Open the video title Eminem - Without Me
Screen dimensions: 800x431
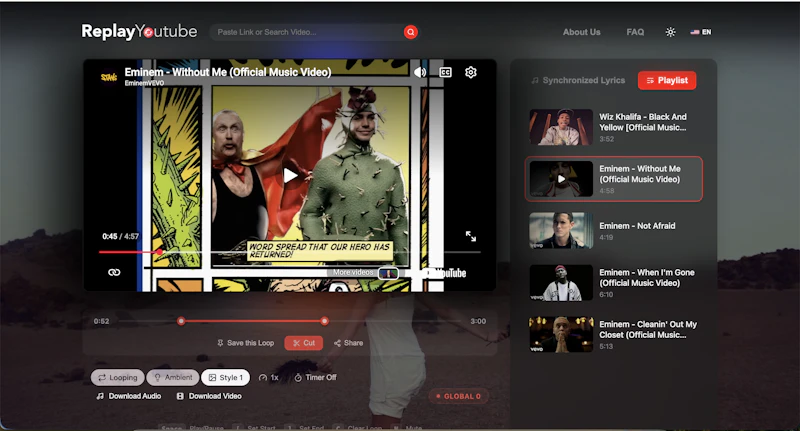228,72
